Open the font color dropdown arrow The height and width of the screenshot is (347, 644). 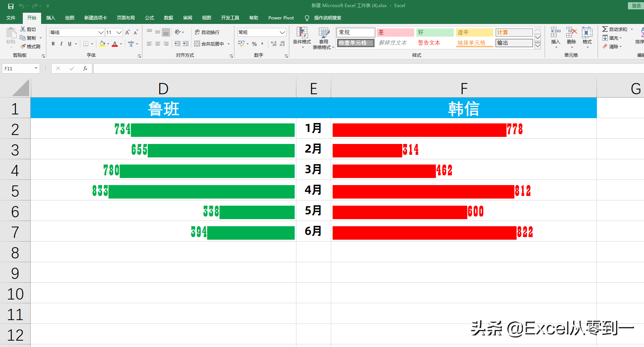[121, 44]
